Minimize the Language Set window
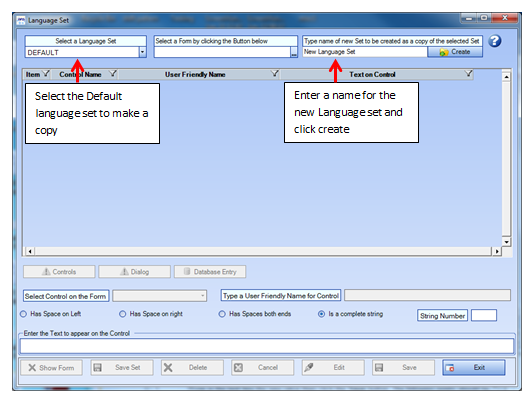Image resolution: width=530 pixels, height=398 pixels. (x=469, y=18)
